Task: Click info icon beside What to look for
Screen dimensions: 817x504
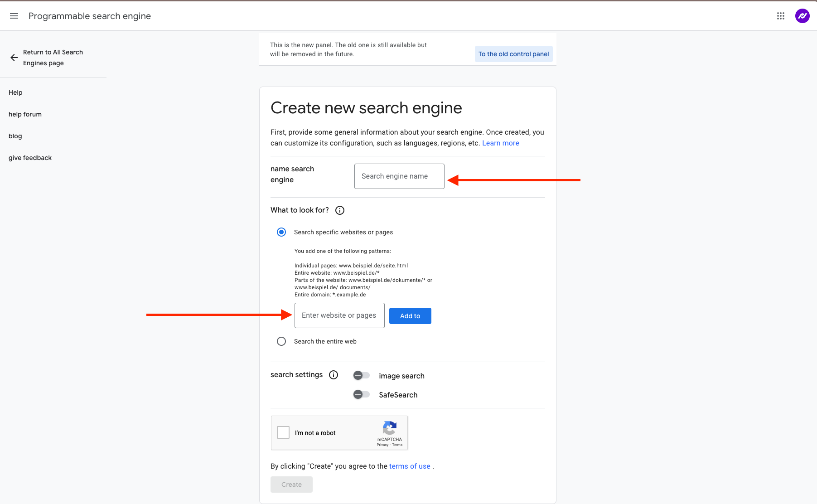Action: (340, 210)
